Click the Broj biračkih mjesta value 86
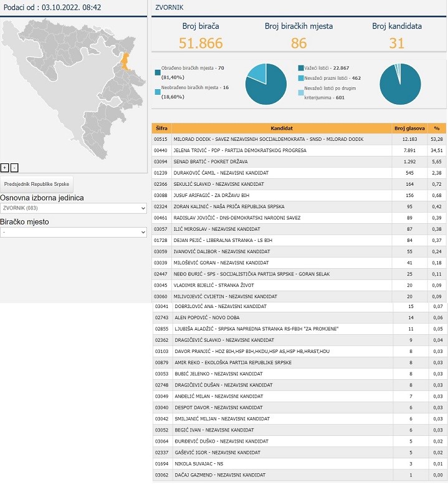The height and width of the screenshot is (492, 448). [x=298, y=43]
